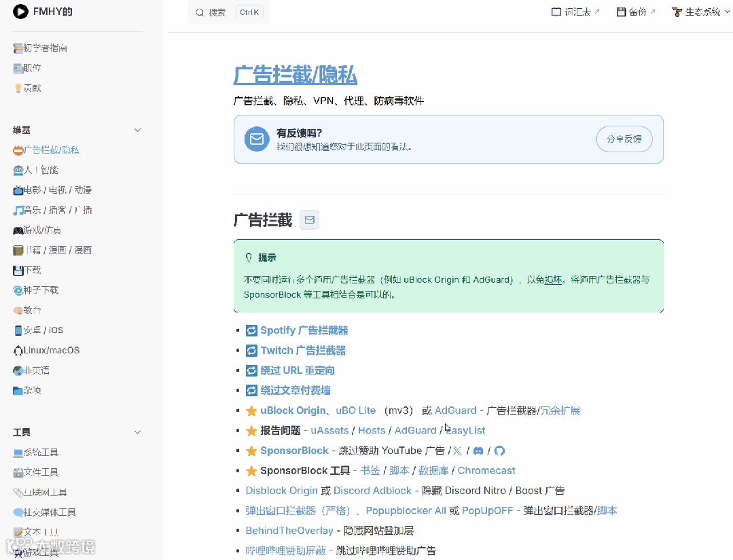Open the 生态系统 dropdown menu
733x560 pixels.
(x=701, y=12)
